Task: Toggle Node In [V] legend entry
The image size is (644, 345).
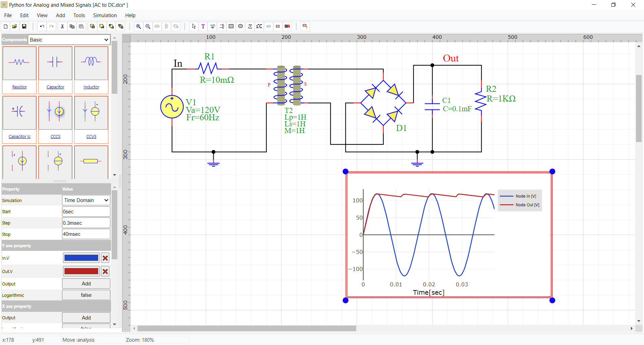Action: pos(519,196)
